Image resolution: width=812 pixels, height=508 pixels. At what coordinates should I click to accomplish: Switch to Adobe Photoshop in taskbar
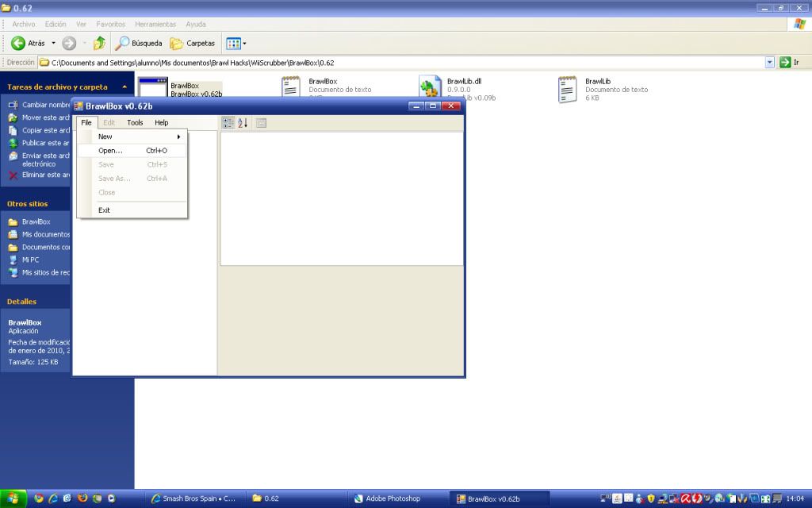(x=393, y=498)
